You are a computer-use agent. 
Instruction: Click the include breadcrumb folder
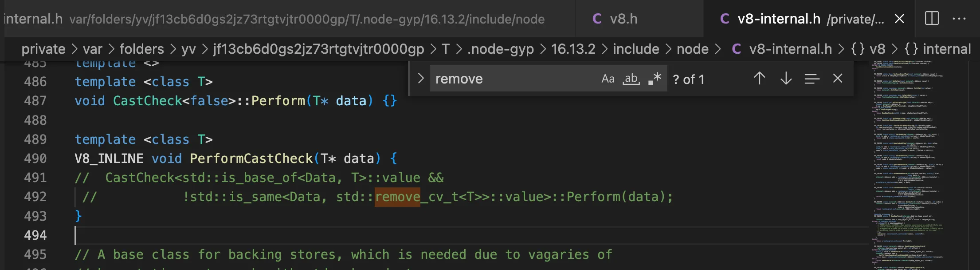coord(635,49)
